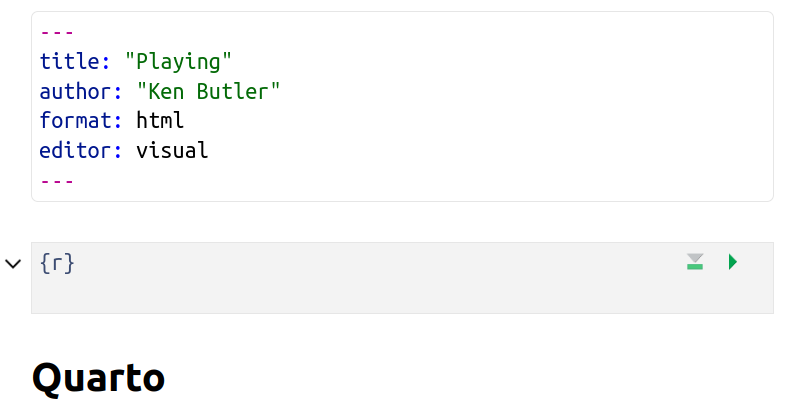Click the html format value

160,122
